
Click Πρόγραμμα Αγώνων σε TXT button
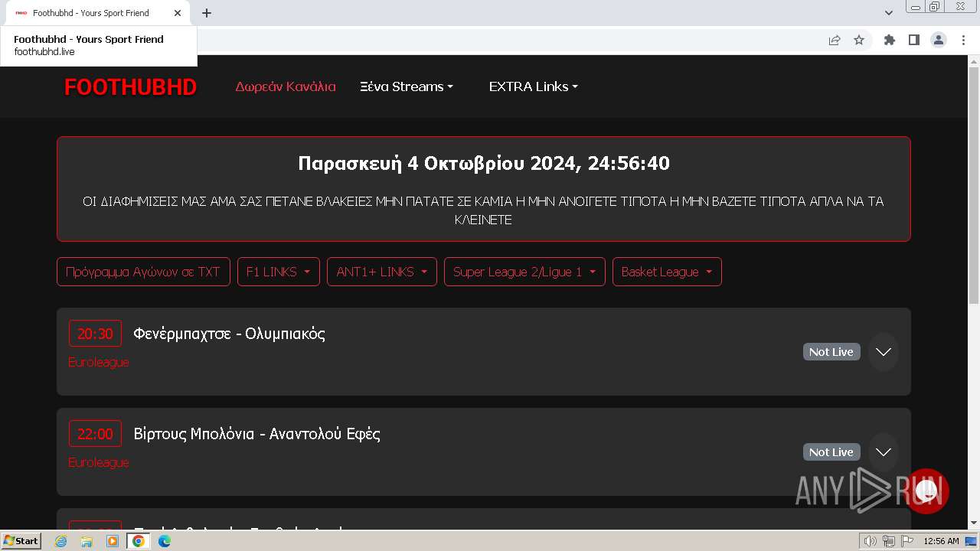tap(143, 272)
